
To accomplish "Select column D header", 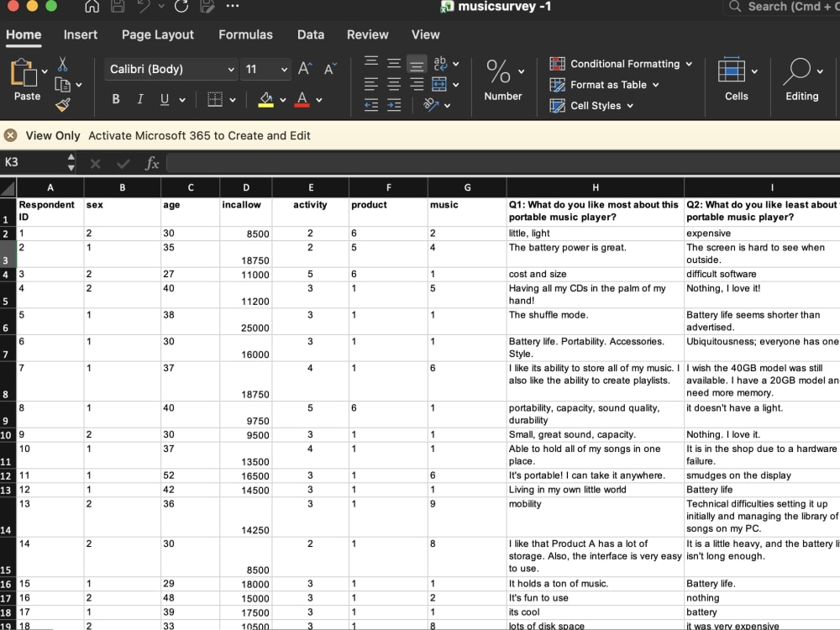I will pyautogui.click(x=246, y=187).
